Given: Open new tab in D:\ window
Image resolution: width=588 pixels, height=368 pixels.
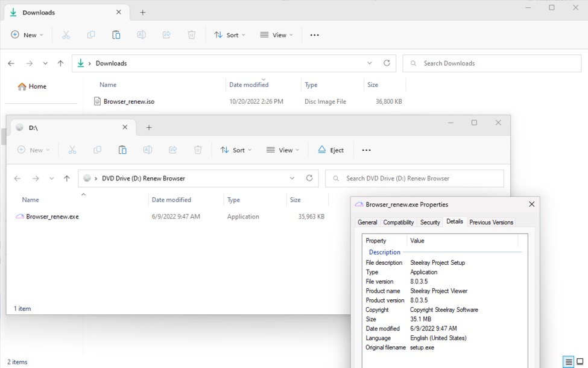Looking at the screenshot, I should coord(149,127).
